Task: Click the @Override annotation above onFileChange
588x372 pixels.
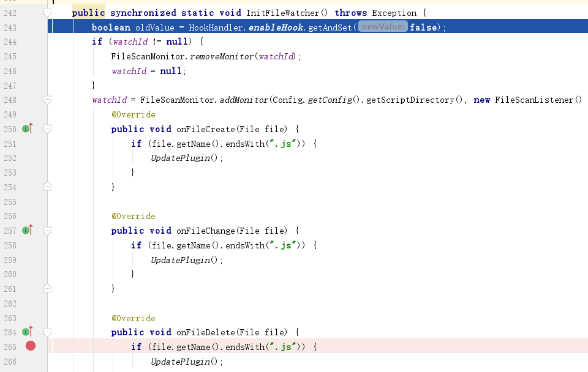Action: tap(133, 216)
